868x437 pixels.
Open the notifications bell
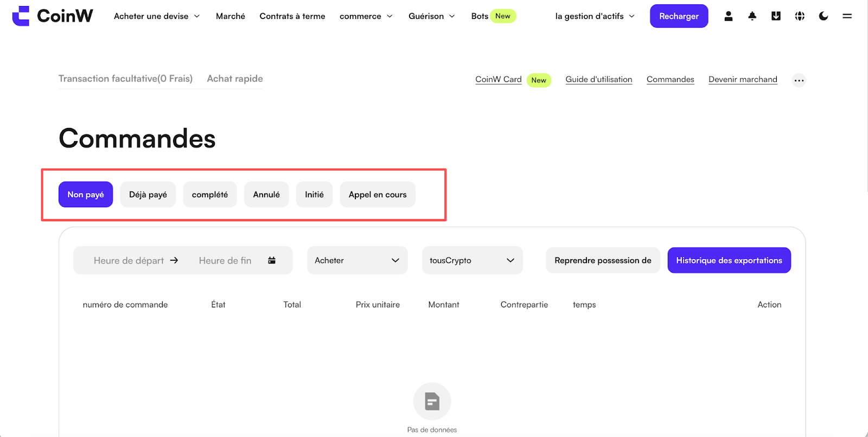point(752,16)
